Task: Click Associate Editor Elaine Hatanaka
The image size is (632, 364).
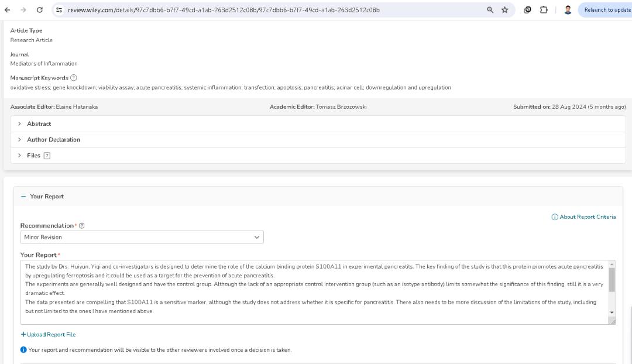Action: tap(54, 107)
